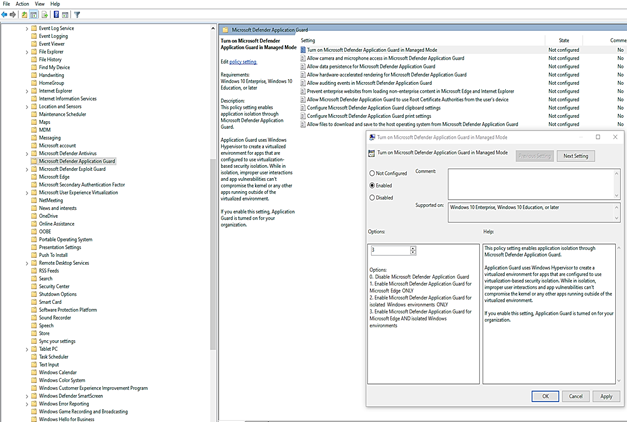Select the Disabled radio button

(x=372, y=198)
